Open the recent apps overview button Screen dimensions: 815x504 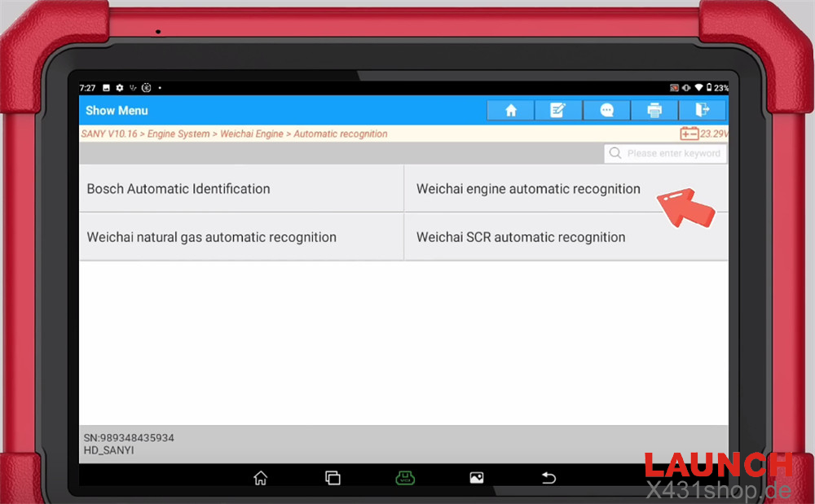pyautogui.click(x=333, y=478)
